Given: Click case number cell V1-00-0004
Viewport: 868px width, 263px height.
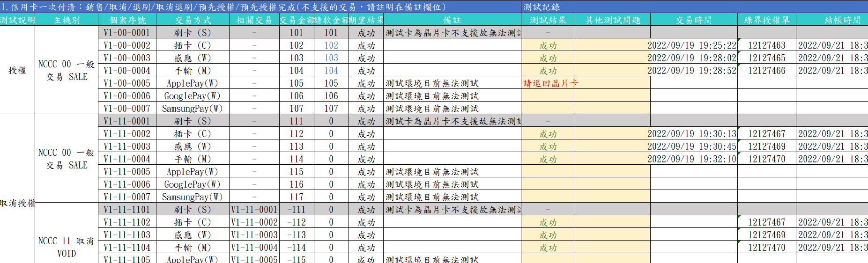Looking at the screenshot, I should tap(127, 70).
